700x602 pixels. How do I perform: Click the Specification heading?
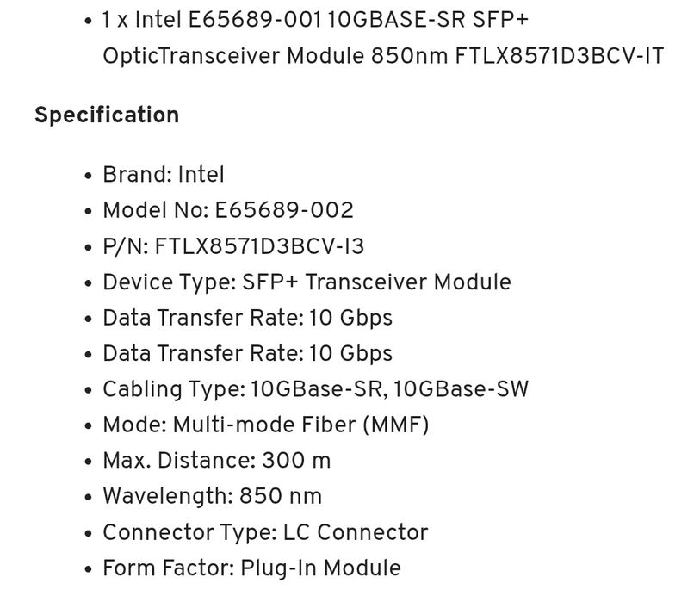pyautogui.click(x=107, y=115)
